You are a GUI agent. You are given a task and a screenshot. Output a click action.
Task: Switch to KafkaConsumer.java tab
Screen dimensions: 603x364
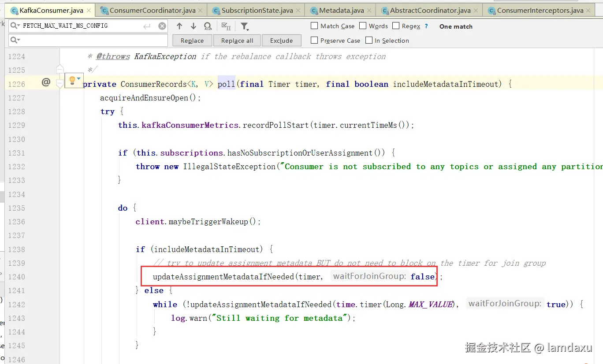tap(51, 10)
